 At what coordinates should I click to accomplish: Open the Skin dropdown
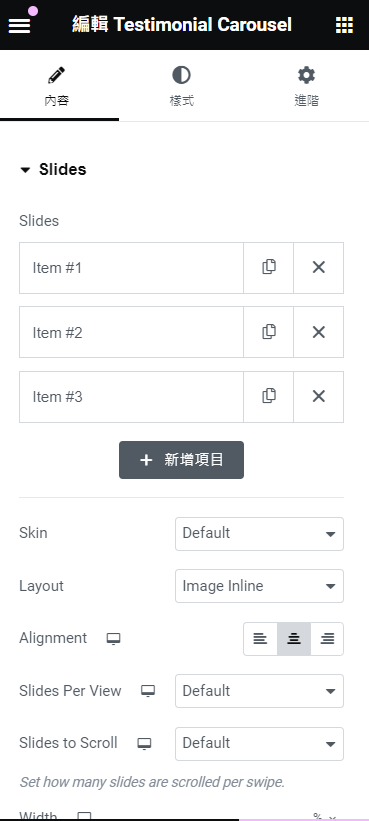[x=260, y=534]
